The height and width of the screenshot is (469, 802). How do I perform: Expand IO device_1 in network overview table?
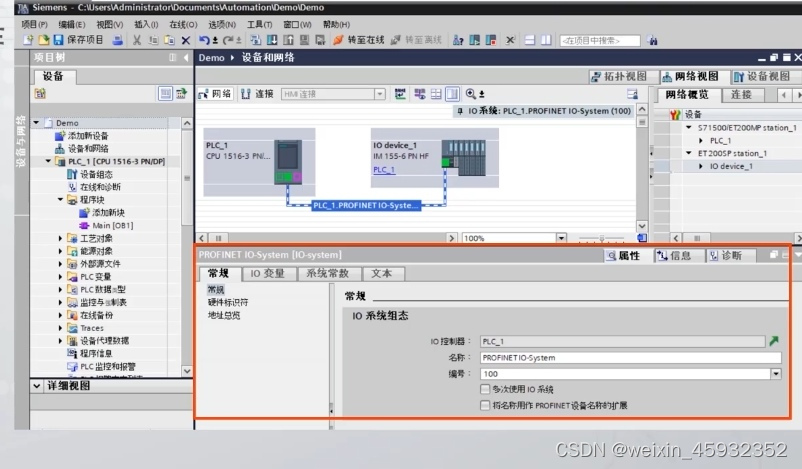click(701, 166)
